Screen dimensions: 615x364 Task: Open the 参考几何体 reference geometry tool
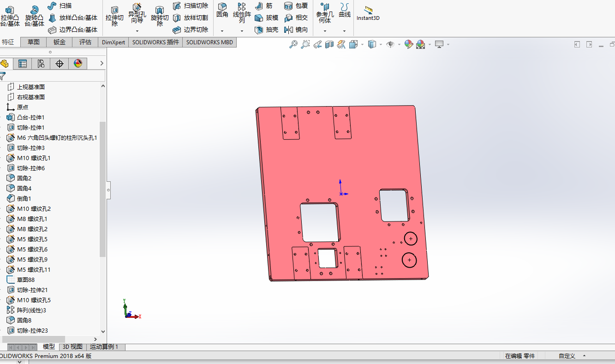coord(325,13)
